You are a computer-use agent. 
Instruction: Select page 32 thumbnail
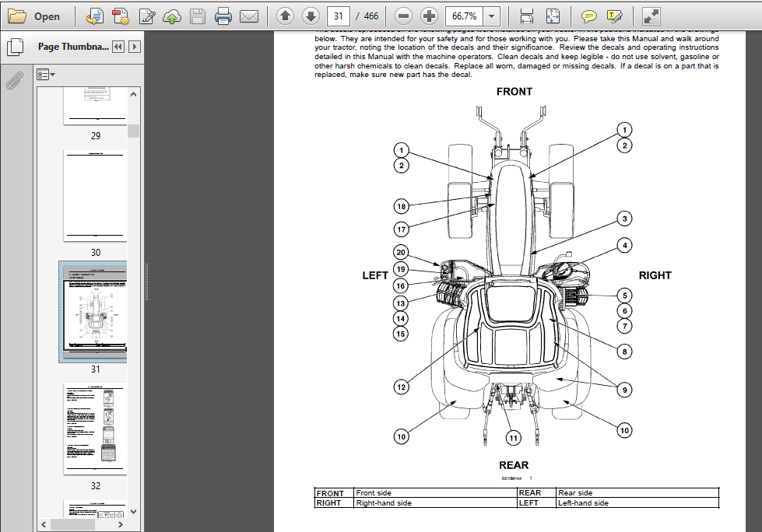tap(95, 428)
